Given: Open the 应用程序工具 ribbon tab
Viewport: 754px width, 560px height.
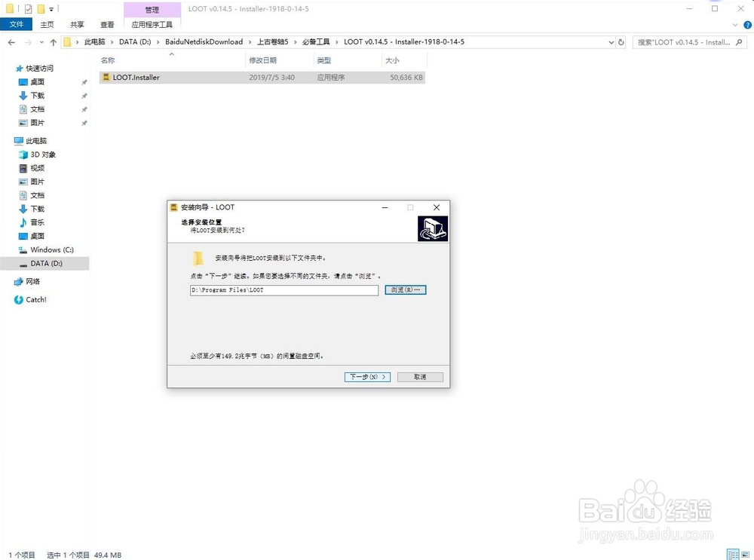Looking at the screenshot, I should [152, 25].
